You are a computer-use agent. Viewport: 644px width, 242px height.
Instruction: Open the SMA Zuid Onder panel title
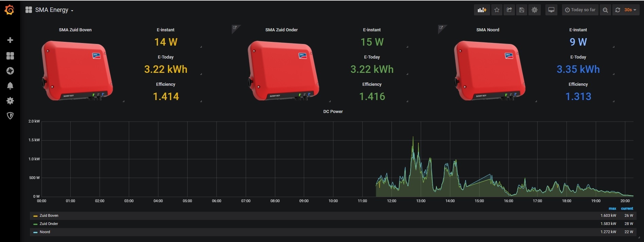click(x=281, y=30)
